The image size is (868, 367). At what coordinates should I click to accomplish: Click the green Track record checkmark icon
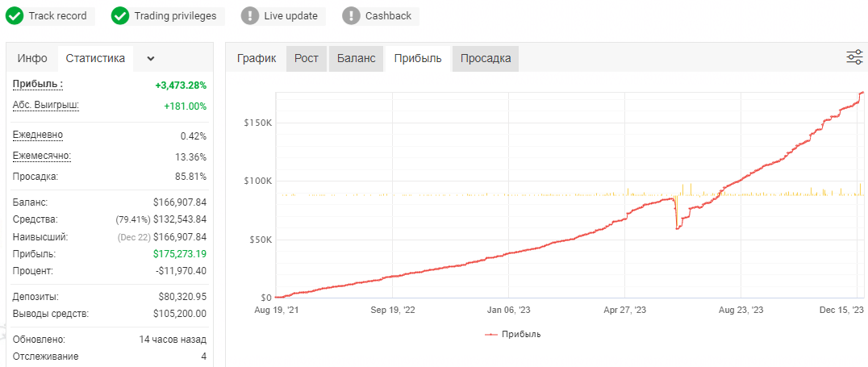click(x=15, y=16)
